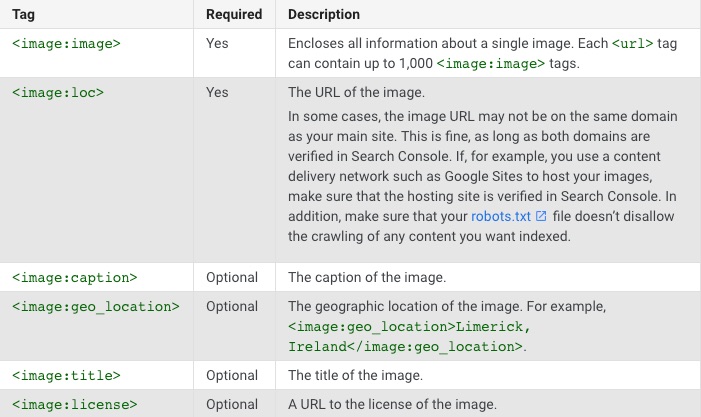Click the <image:image> tag in the first row
The height and width of the screenshot is (417, 701).
tap(66, 44)
